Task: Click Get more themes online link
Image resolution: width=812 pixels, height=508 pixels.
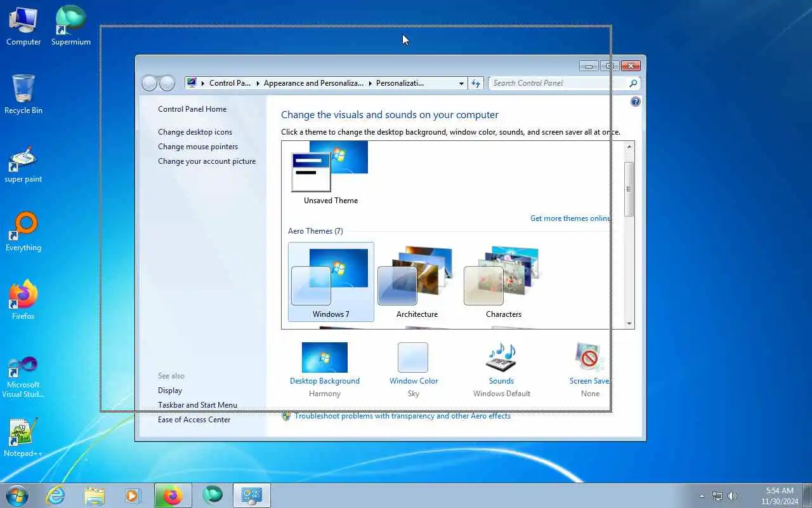Action: pyautogui.click(x=570, y=218)
